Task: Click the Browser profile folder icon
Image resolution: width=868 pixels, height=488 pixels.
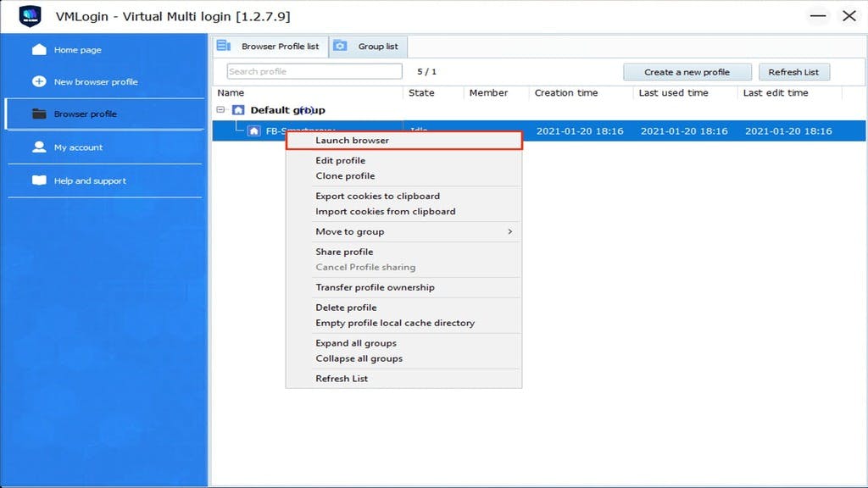Action: coord(39,114)
